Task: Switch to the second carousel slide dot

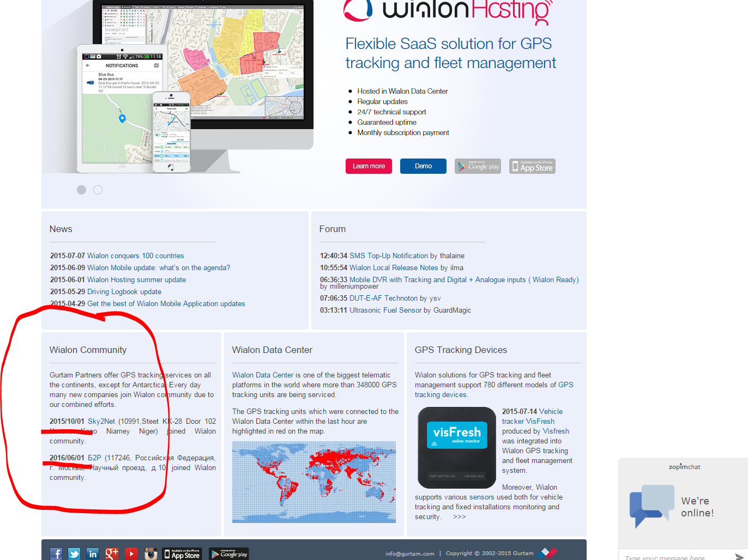Action: tap(98, 190)
